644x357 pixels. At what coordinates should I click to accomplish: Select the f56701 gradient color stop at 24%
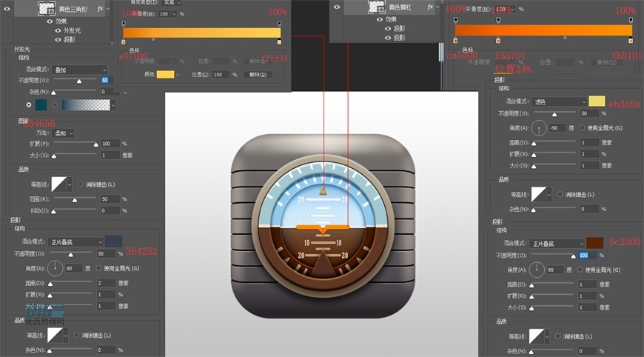pos(497,41)
